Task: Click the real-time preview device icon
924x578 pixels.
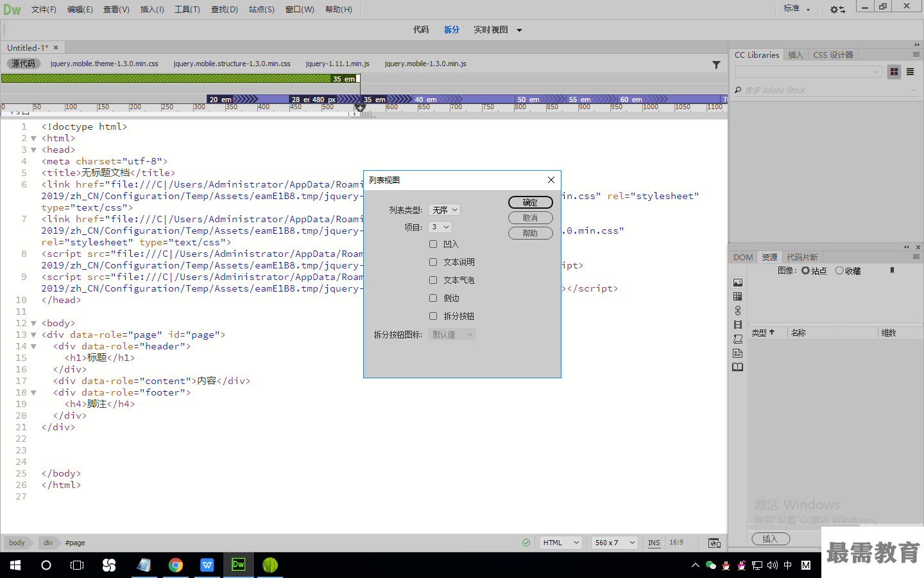Action: [x=714, y=543]
